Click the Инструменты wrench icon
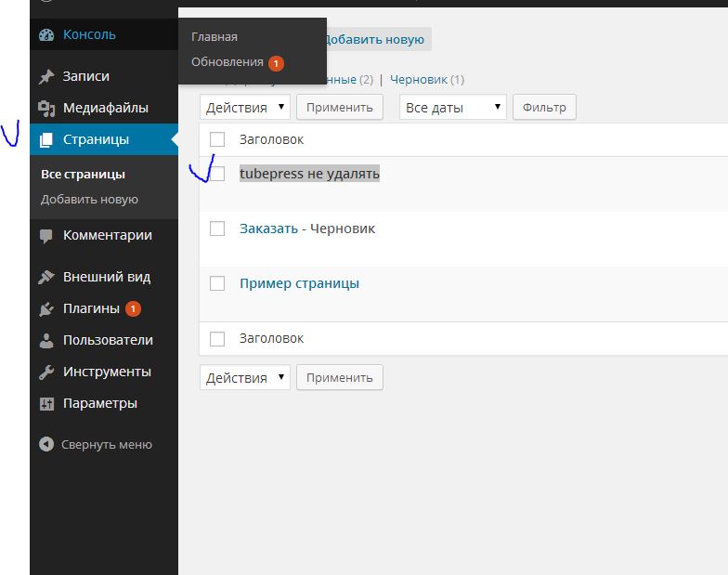Viewport: 728px width, 575px height. pos(46,372)
